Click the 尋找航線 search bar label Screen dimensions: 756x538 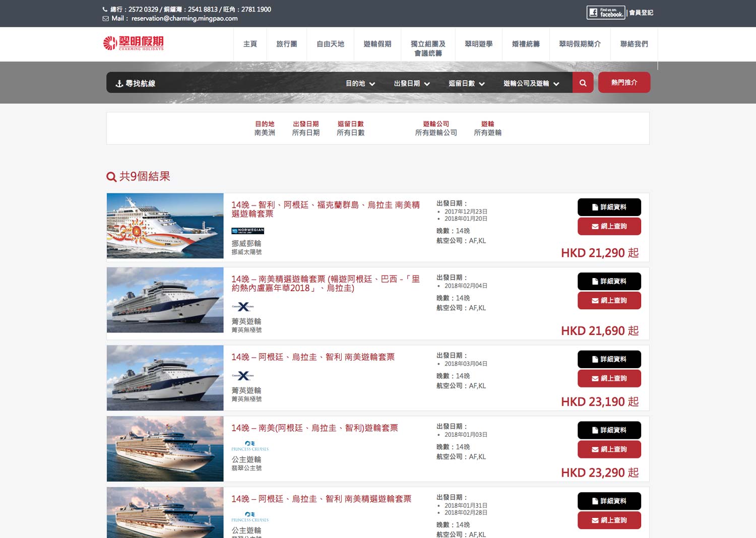tap(140, 84)
